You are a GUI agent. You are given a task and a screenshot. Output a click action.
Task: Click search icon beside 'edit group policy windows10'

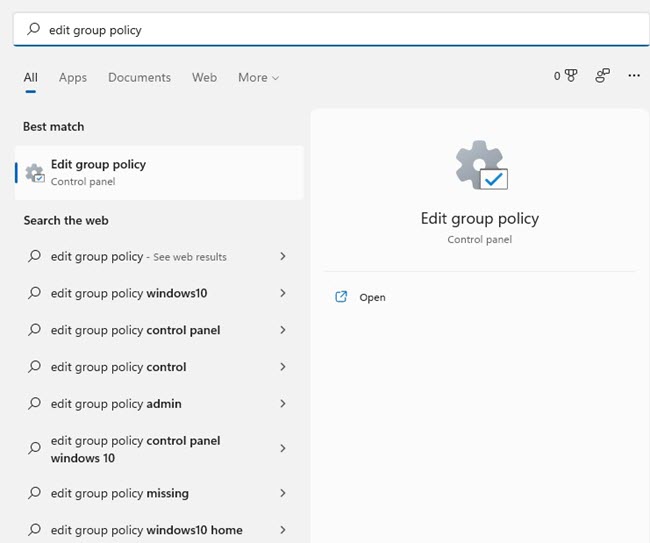(x=34, y=293)
